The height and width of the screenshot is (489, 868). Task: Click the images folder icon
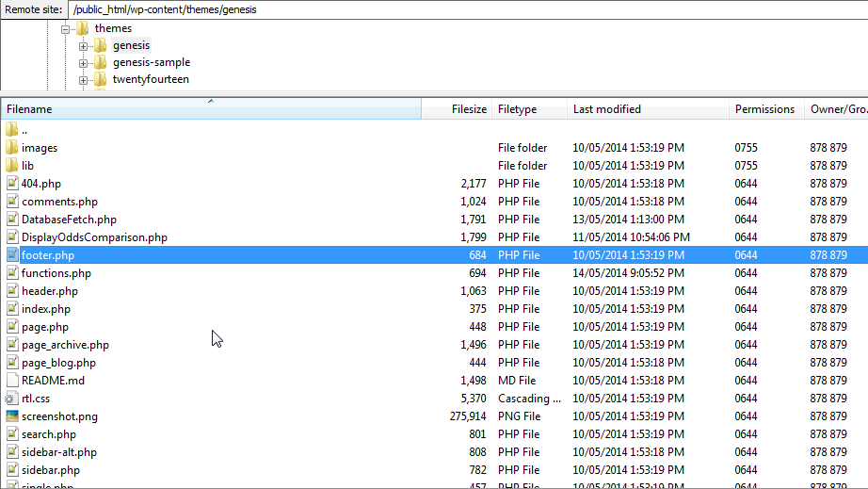(x=12, y=148)
